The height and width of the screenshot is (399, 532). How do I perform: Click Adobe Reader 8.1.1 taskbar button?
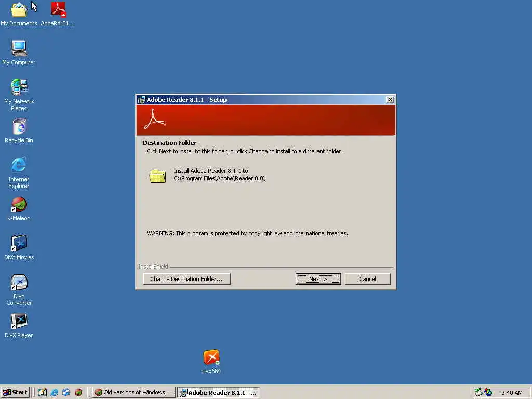coord(219,392)
